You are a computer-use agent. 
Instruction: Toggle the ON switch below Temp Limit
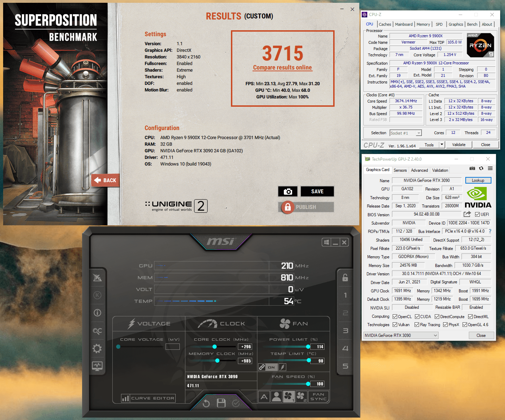[x=271, y=367]
